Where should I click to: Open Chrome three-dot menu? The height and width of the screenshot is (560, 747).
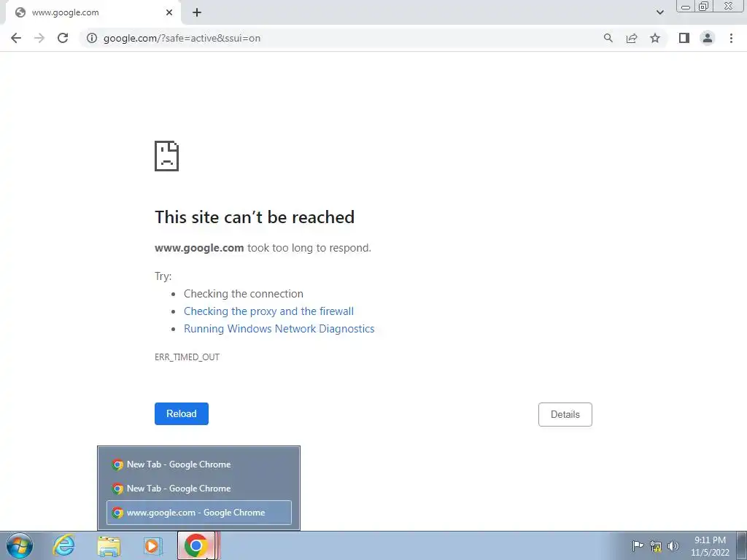click(x=731, y=38)
